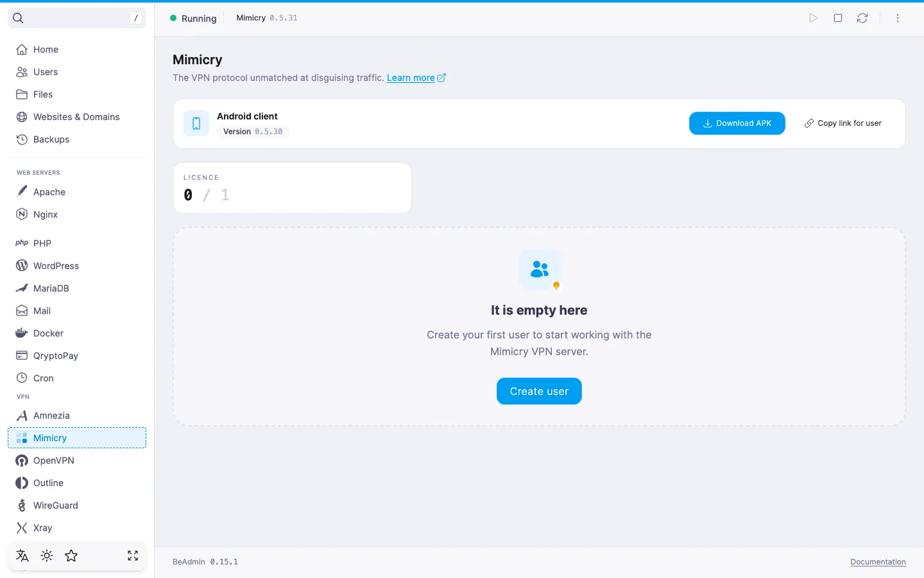Follow the Learn more link
924x578 pixels.
coord(416,78)
